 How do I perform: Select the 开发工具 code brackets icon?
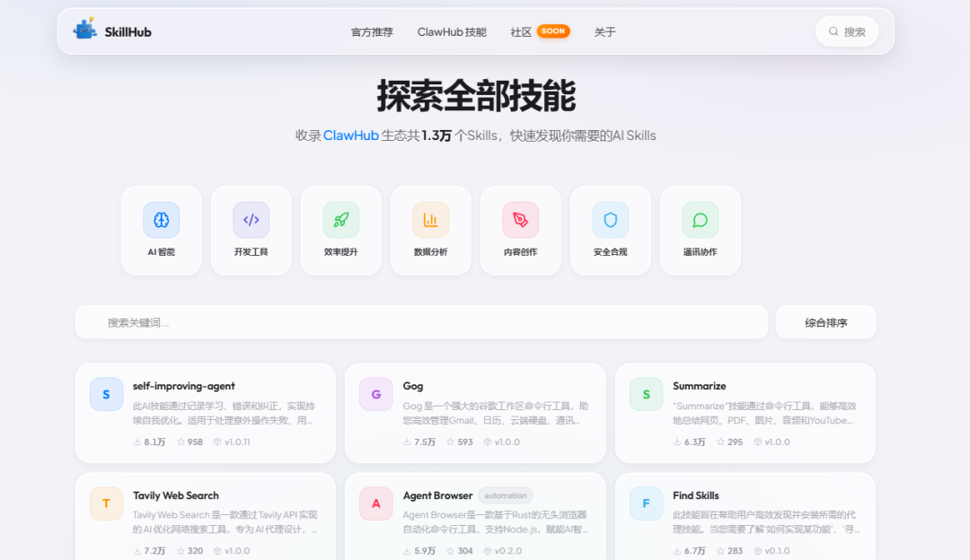click(x=251, y=220)
